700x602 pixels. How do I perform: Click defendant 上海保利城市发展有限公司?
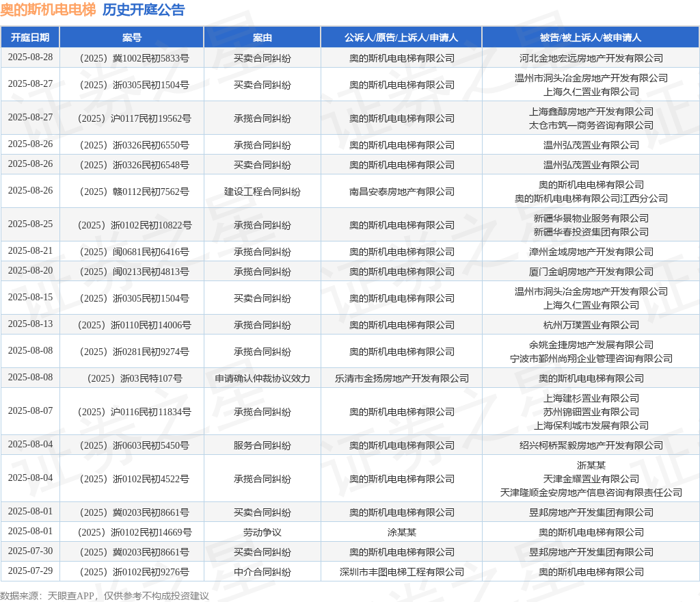point(591,425)
